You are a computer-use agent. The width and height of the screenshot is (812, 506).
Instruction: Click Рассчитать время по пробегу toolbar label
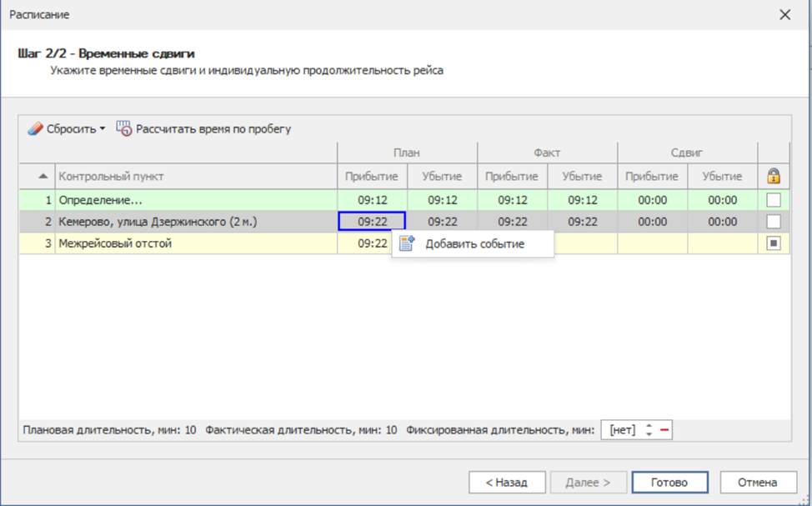click(213, 129)
